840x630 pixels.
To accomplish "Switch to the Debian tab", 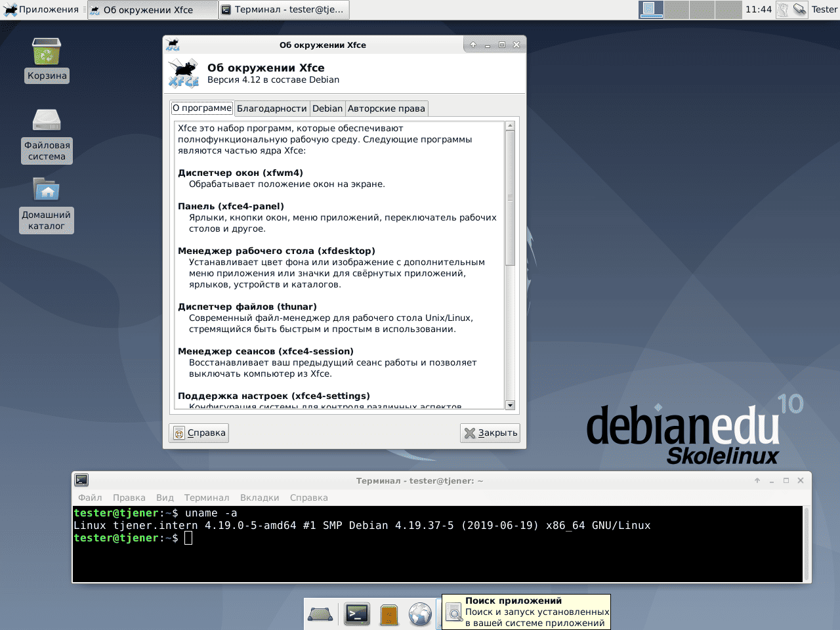I will [327, 108].
